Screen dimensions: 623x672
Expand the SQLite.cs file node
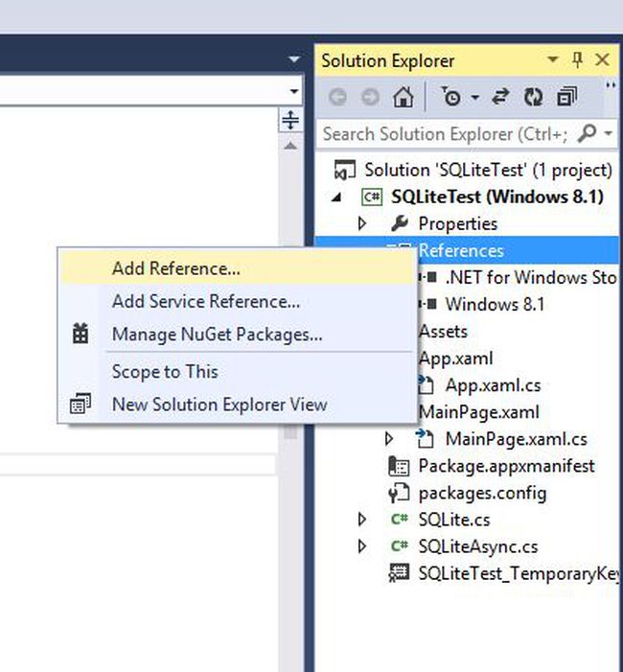pos(362,520)
